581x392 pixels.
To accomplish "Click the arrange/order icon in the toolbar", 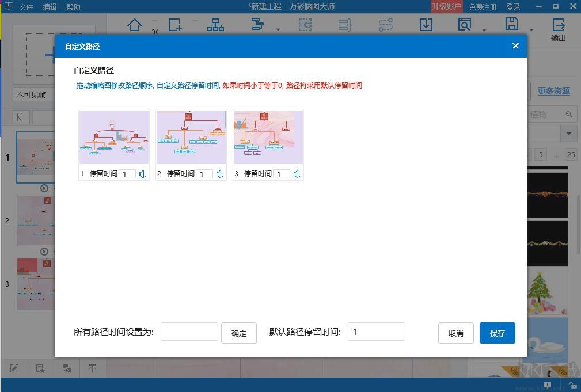I will [x=257, y=25].
